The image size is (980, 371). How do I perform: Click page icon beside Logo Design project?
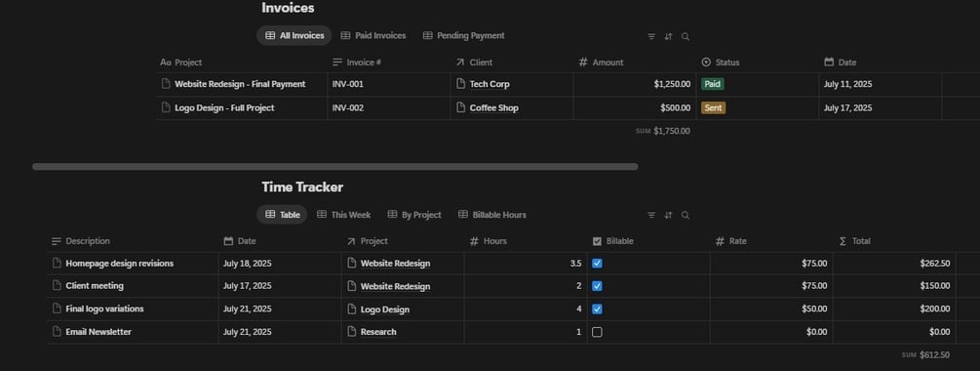pyautogui.click(x=351, y=309)
